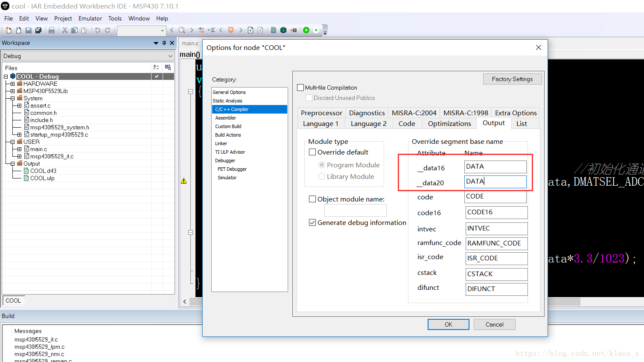Uncheck Generate debug information
The width and height of the screenshot is (644, 362).
312,222
